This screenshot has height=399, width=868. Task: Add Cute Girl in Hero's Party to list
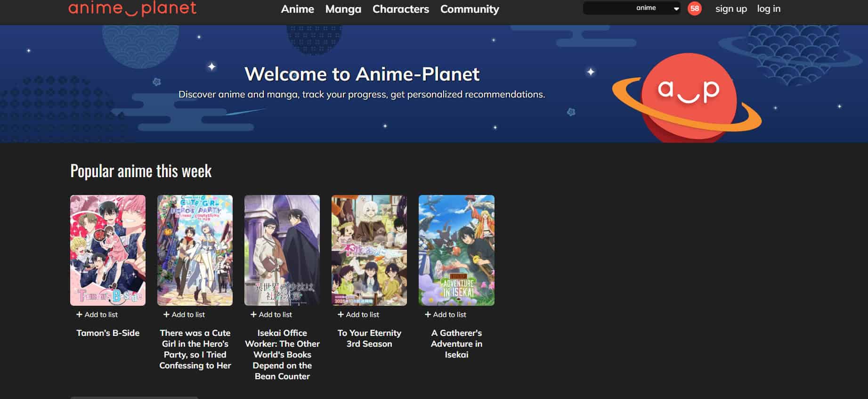(184, 314)
